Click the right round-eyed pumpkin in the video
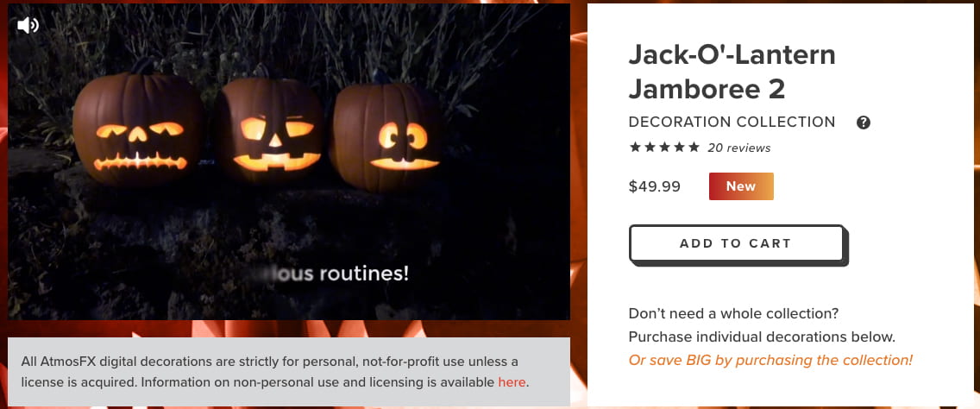 pyautogui.click(x=389, y=136)
